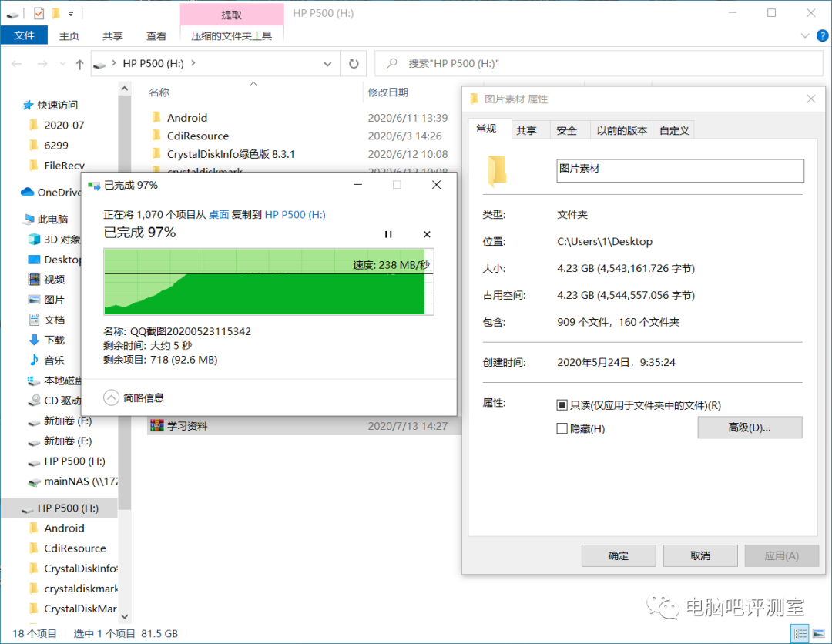Open 图片 library in sidebar
The image size is (832, 644).
click(54, 300)
